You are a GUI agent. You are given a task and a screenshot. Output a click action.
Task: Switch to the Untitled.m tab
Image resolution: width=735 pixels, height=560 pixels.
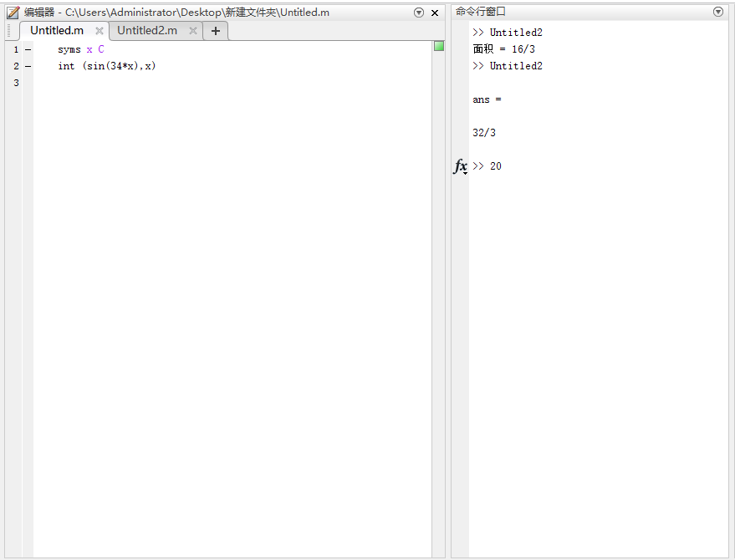point(57,31)
